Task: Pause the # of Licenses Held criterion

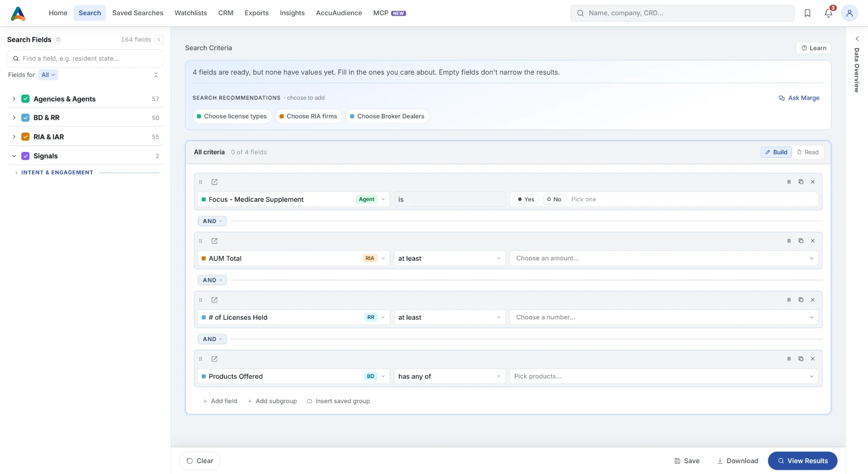Action: [x=789, y=300]
